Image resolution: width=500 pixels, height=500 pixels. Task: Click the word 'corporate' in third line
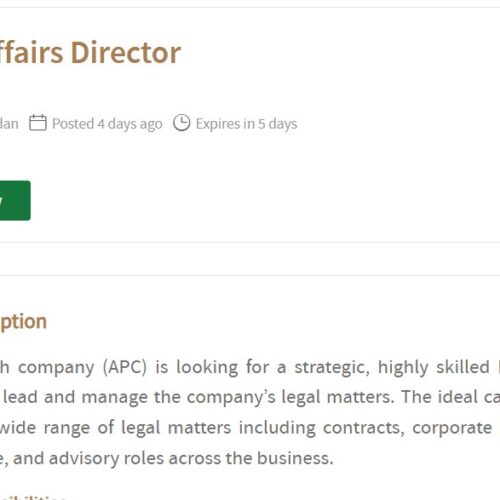point(452,428)
